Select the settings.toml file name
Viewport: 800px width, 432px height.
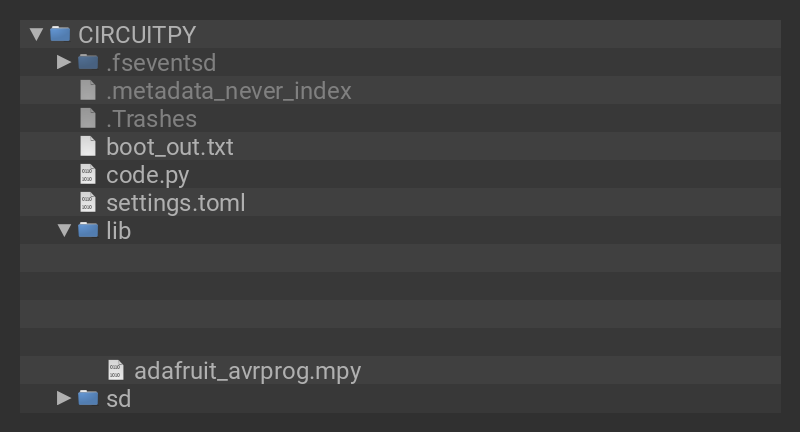[175, 202]
